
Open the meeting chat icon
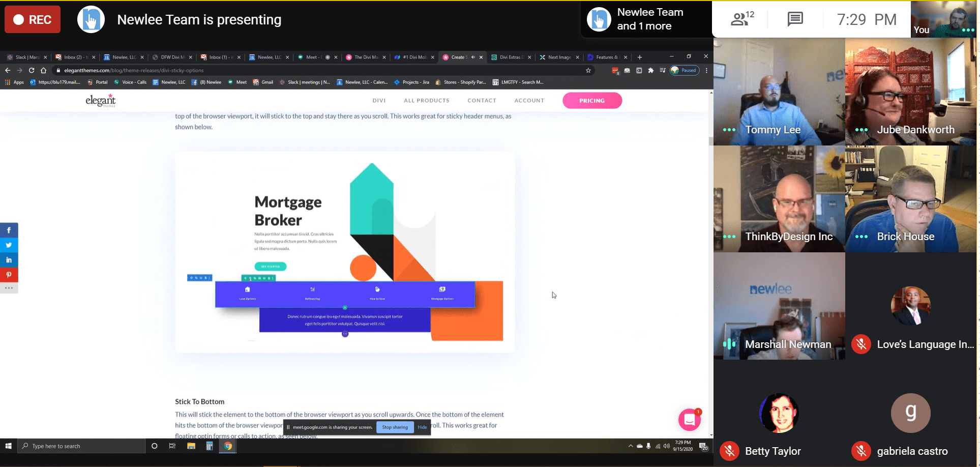coord(795,19)
